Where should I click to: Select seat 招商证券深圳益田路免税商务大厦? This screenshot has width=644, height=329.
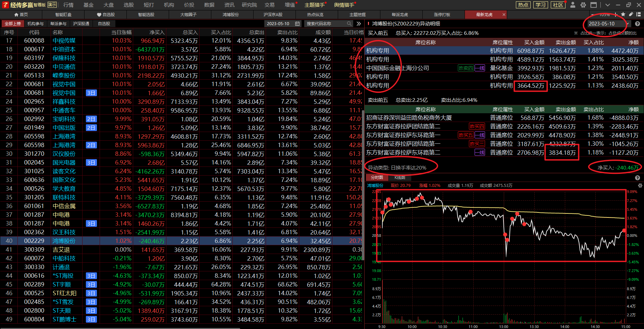pos(409,118)
